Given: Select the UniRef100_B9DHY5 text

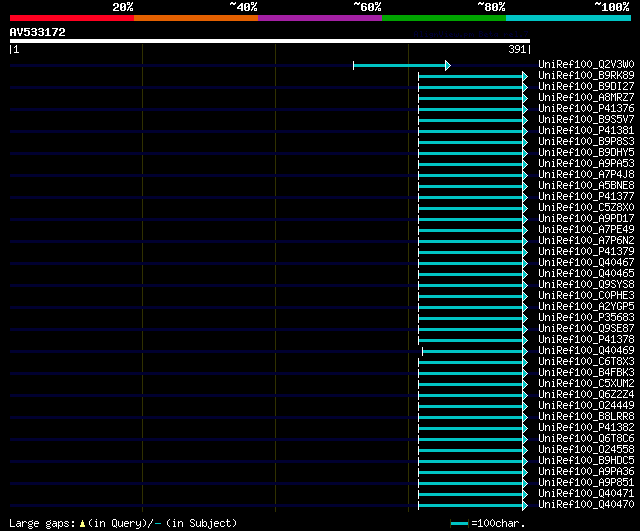Looking at the screenshot, I should [586, 153].
